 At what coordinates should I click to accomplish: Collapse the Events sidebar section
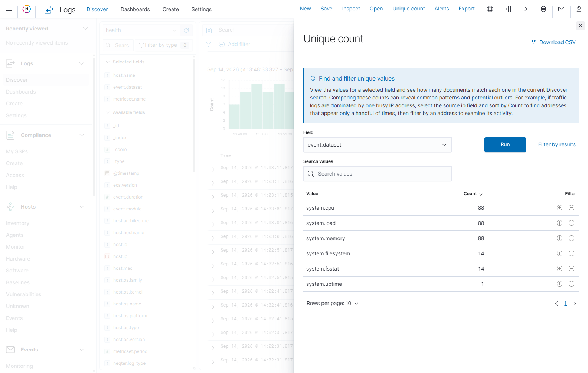(82, 350)
